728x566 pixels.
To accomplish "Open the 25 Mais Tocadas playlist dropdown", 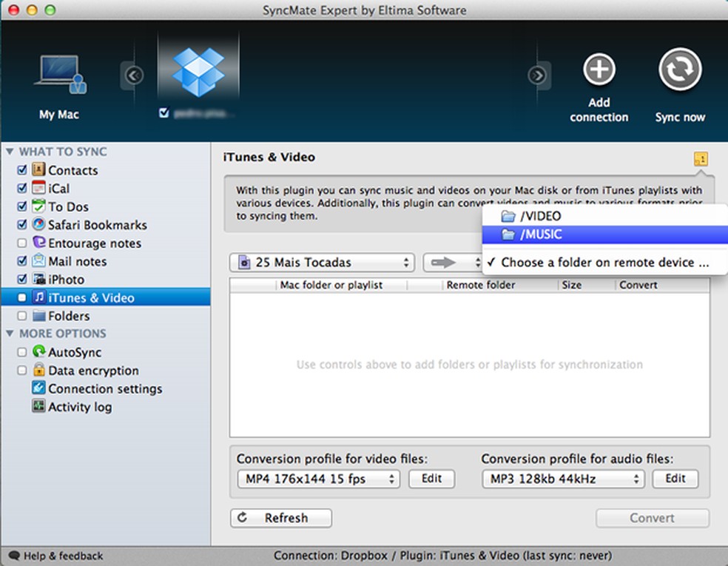I will click(x=322, y=263).
